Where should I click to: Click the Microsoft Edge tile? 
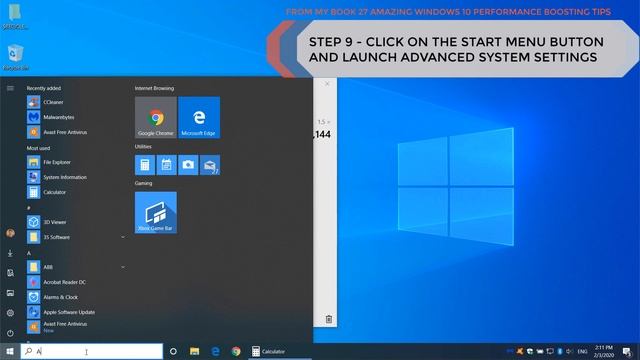[199, 118]
